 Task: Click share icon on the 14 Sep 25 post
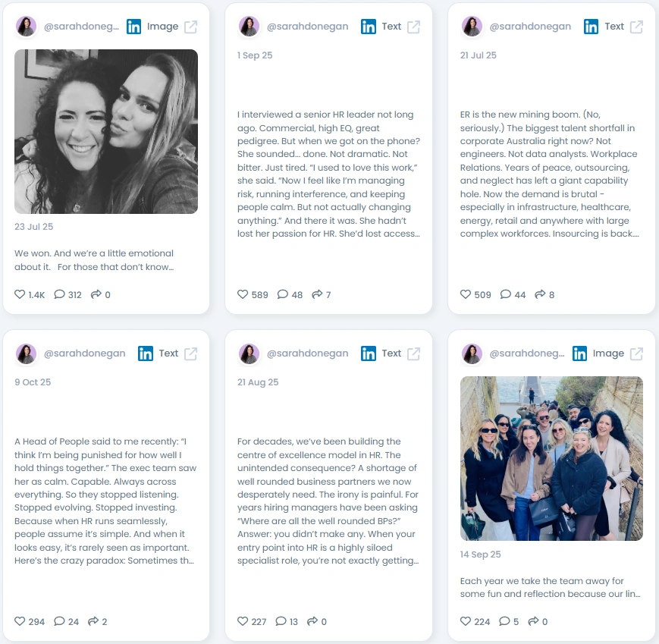tap(533, 621)
